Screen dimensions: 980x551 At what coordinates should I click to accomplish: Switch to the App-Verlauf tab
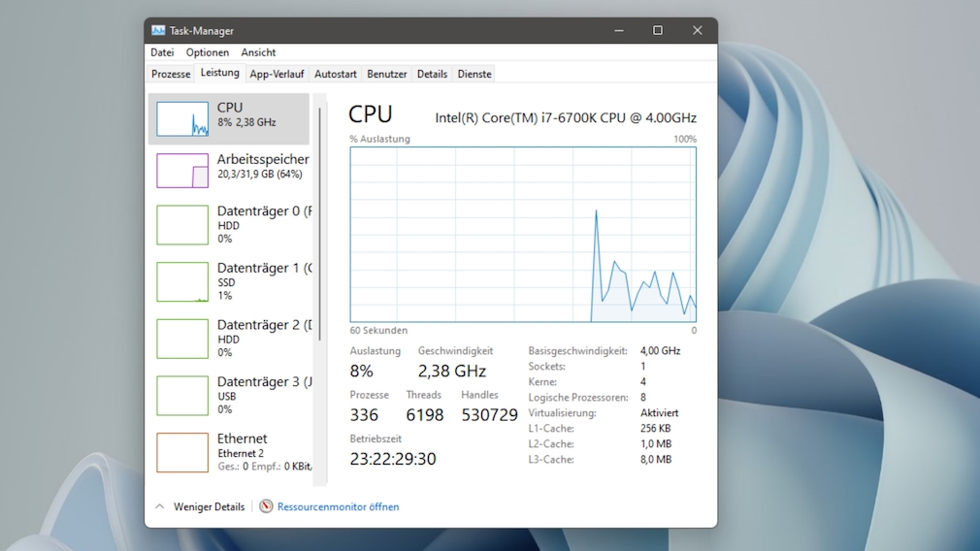click(277, 74)
